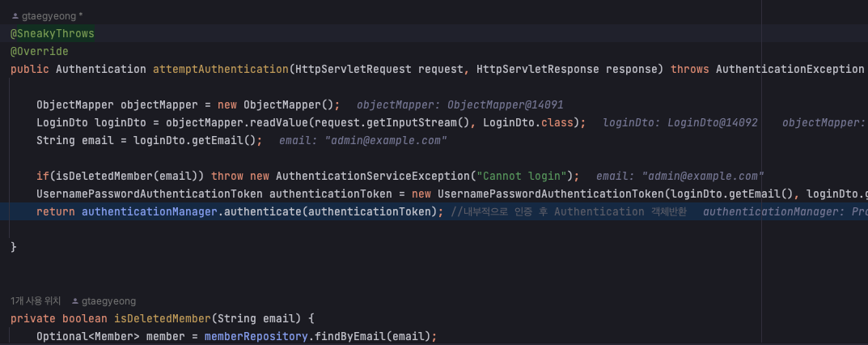The image size is (868, 345).
Task: Click inline debug value "ObjectMapper@14091"
Action: coord(506,105)
